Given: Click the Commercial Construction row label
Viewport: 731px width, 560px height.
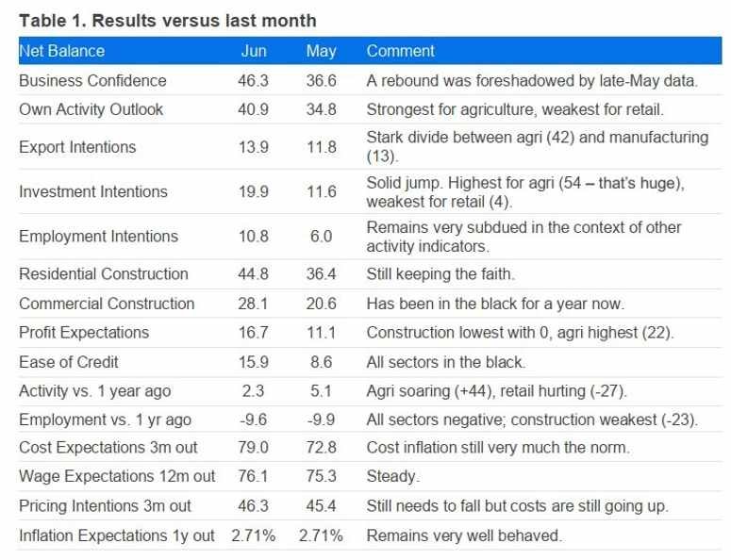Looking at the screenshot, I should coord(107,304).
